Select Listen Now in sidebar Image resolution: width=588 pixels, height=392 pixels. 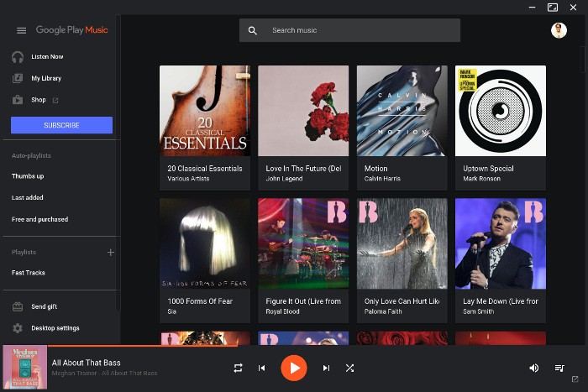[47, 57]
